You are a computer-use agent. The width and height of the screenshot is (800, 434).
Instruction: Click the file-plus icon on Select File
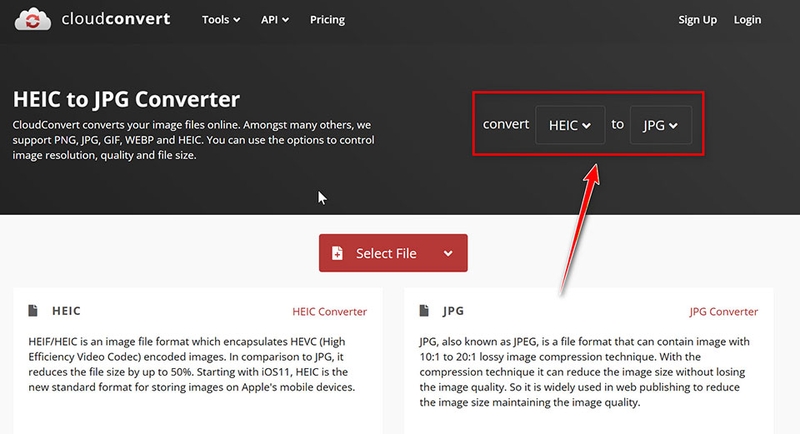337,253
